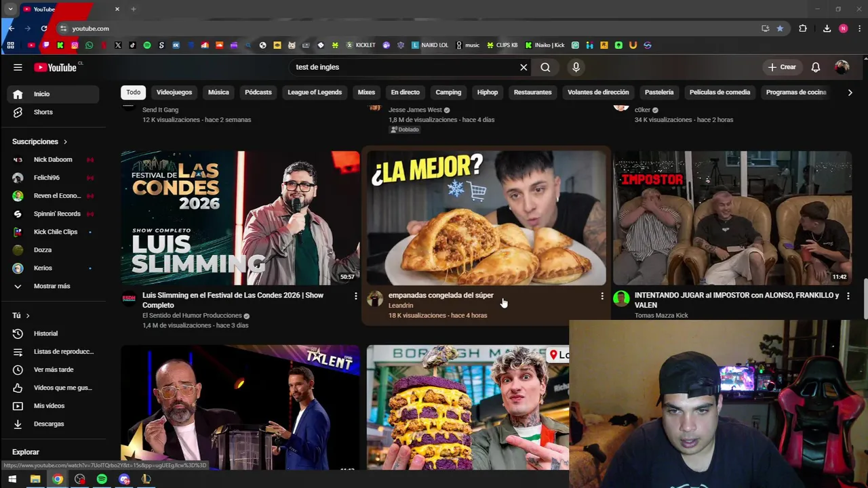868x488 pixels.
Task: Bookmark the page with the star icon
Action: [780, 28]
